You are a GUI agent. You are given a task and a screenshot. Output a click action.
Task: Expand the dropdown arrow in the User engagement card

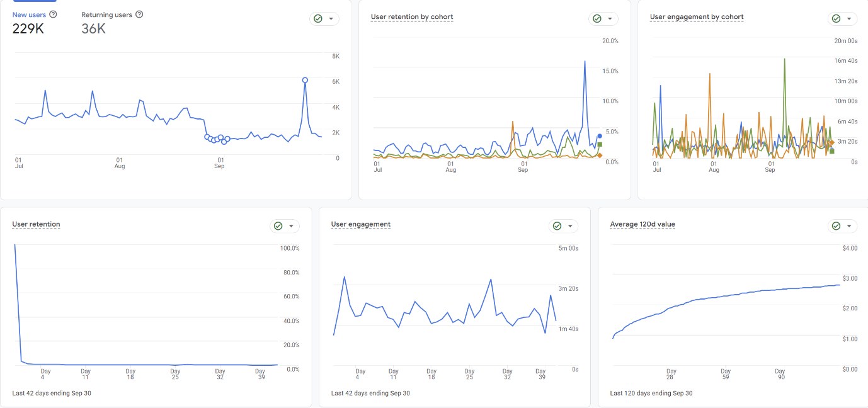(x=570, y=226)
